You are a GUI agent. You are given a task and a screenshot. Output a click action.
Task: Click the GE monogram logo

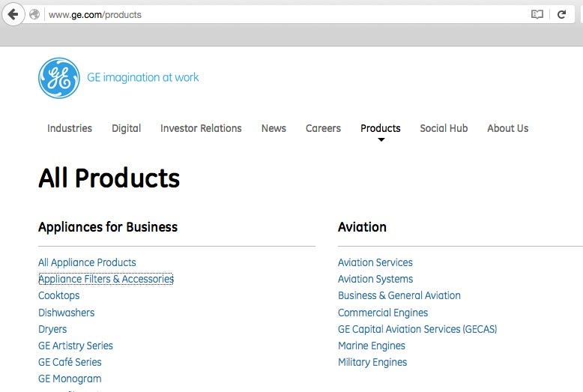(59, 78)
